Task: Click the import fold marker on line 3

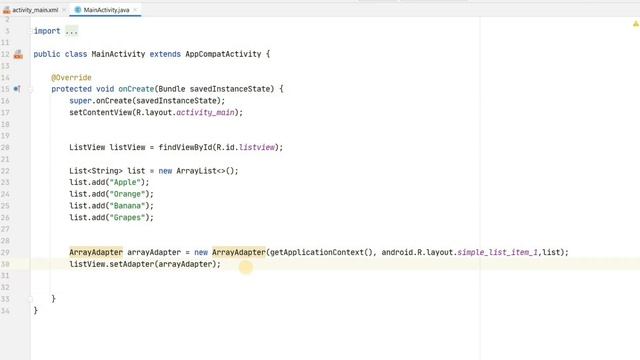Action: coord(30,31)
